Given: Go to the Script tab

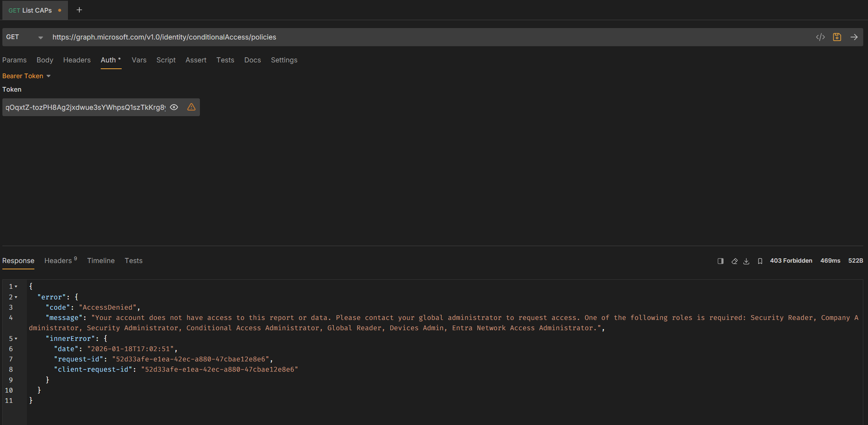Looking at the screenshot, I should (x=166, y=60).
